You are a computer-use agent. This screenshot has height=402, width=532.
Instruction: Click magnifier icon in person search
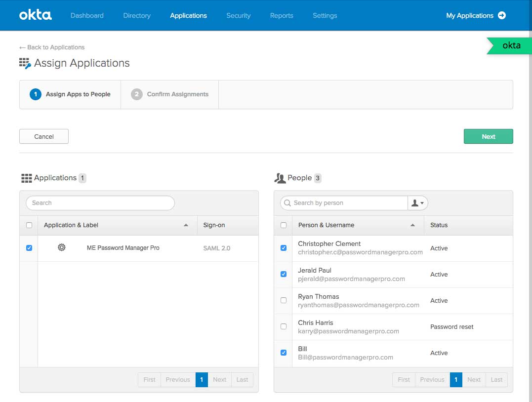coord(287,203)
